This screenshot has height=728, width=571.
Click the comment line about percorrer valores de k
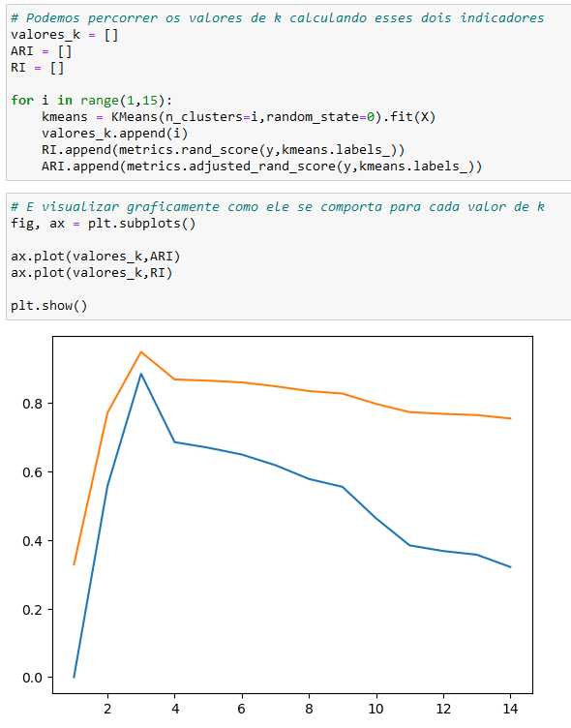[278, 18]
